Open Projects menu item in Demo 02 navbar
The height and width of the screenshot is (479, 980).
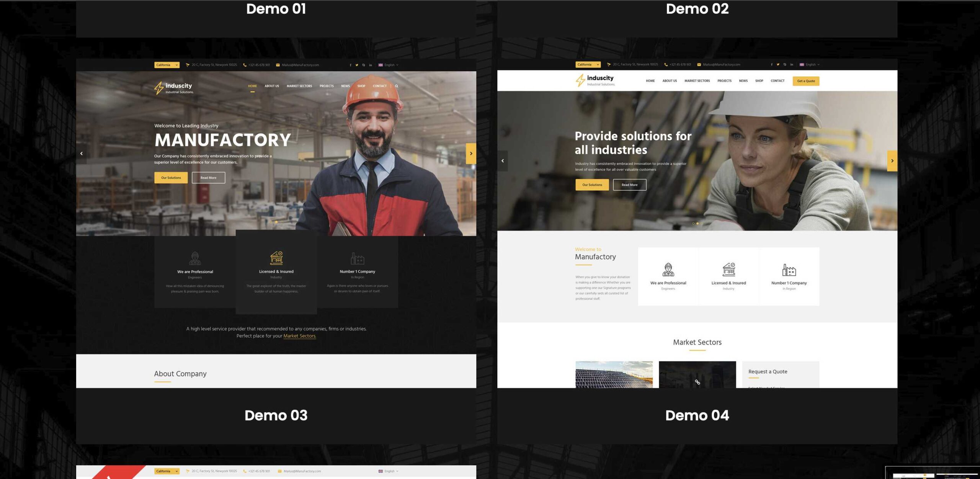tap(724, 81)
